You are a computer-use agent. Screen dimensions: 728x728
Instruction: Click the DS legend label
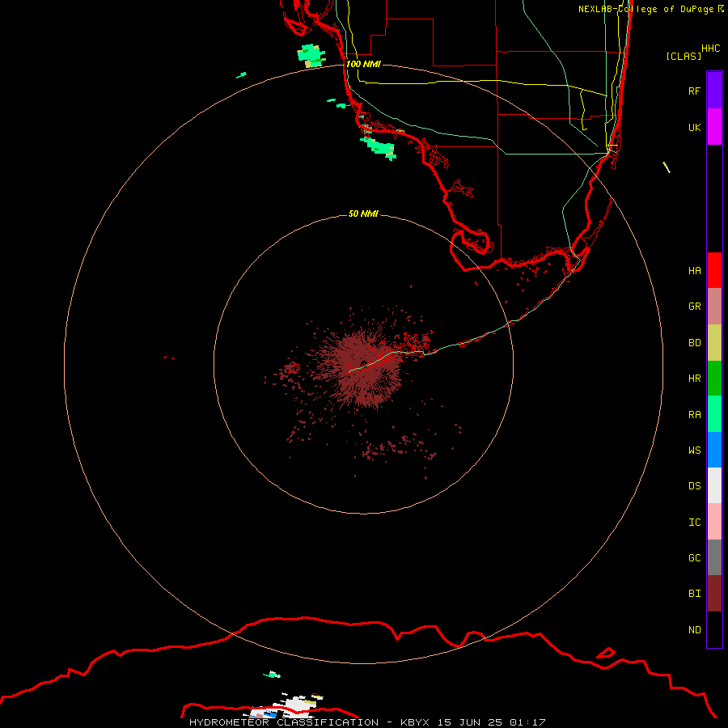click(x=694, y=486)
